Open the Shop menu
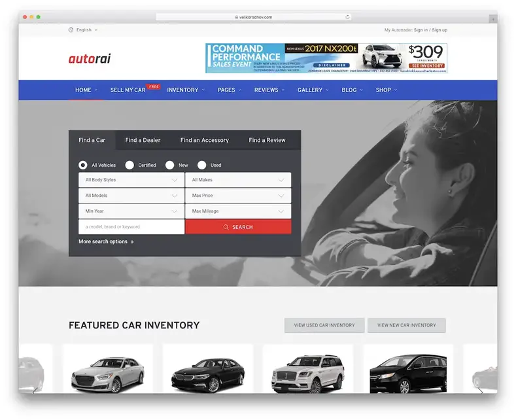This screenshot has width=516, height=420. pyautogui.click(x=387, y=90)
